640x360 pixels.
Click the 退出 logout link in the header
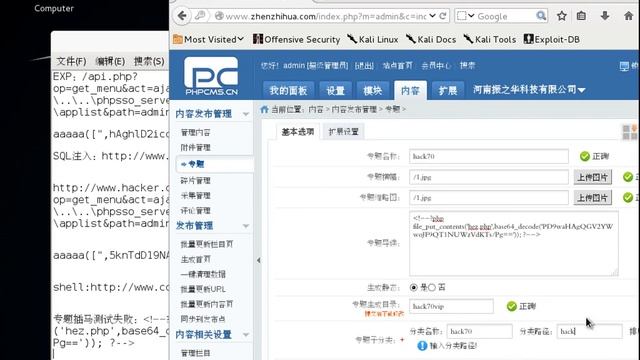[364, 65]
